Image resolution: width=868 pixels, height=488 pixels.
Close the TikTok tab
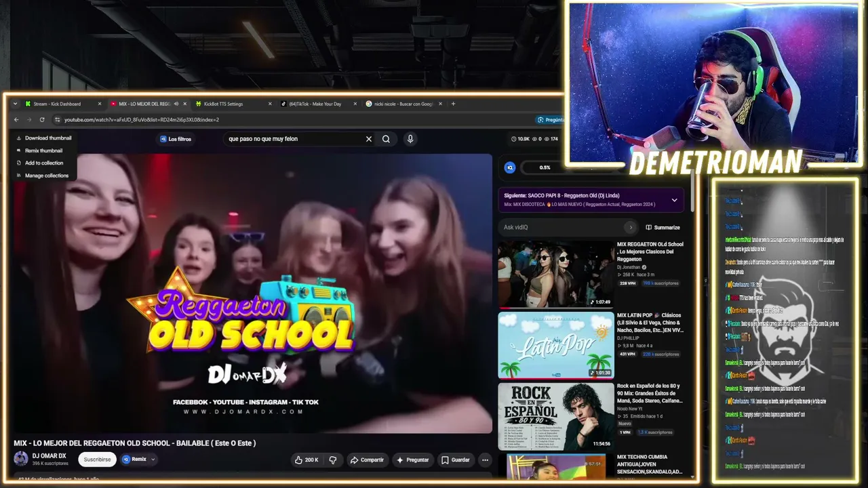pyautogui.click(x=355, y=104)
